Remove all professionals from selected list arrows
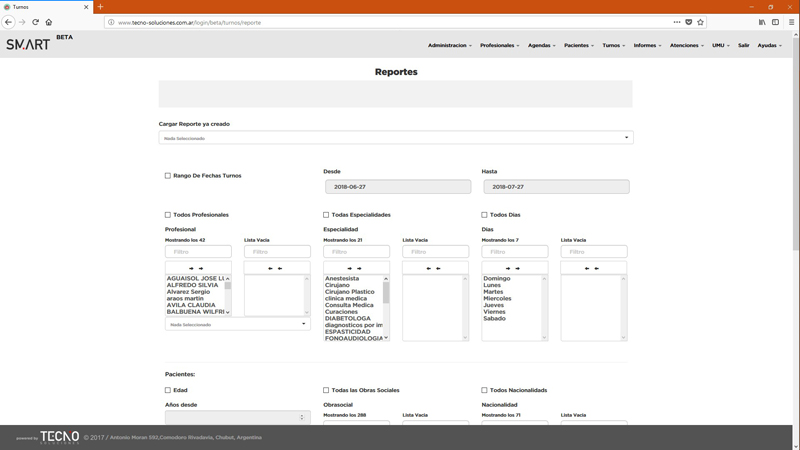This screenshot has height=450, width=800. tap(277, 268)
